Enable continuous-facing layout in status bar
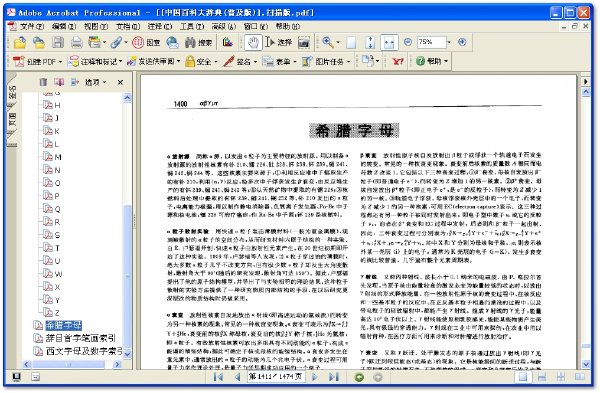This screenshot has width=600, height=393. click(x=561, y=377)
